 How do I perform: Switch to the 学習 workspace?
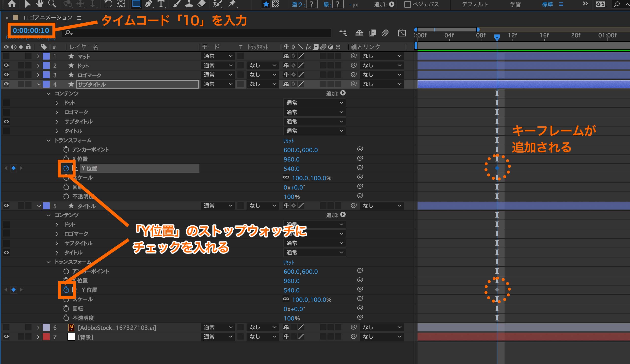515,4
